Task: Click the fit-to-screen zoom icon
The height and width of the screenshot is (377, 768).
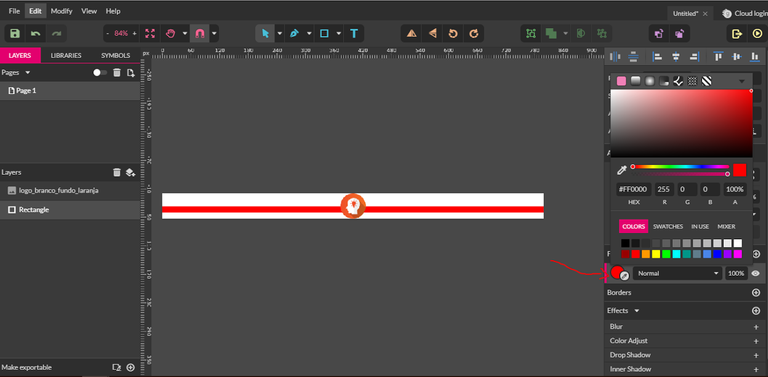Action: pyautogui.click(x=150, y=33)
